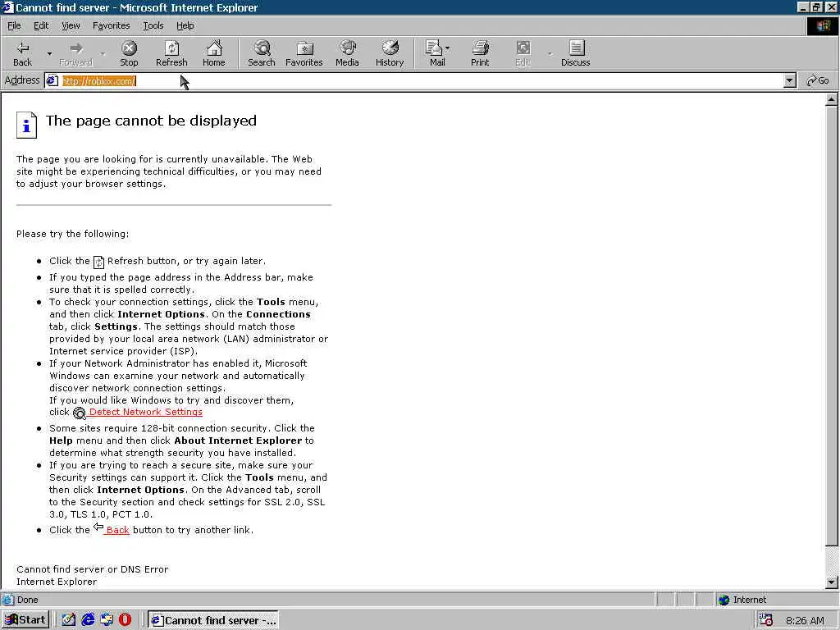Click "The page cannot be displayed" heading
The image size is (840, 630).
pyautogui.click(x=151, y=121)
